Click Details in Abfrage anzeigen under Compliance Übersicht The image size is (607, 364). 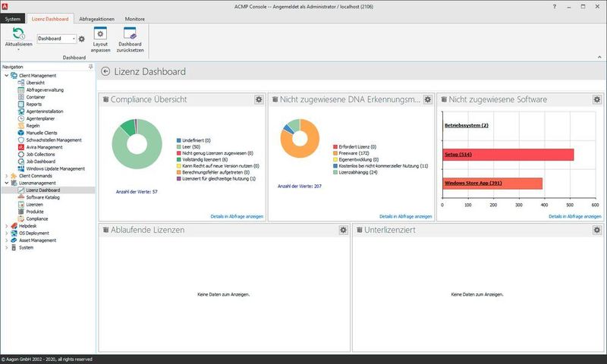tap(237, 216)
